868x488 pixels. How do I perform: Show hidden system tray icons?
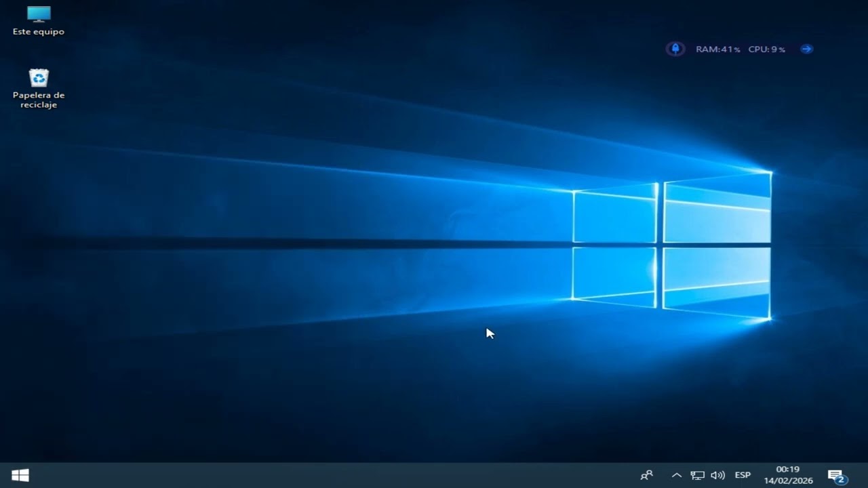pos(676,475)
